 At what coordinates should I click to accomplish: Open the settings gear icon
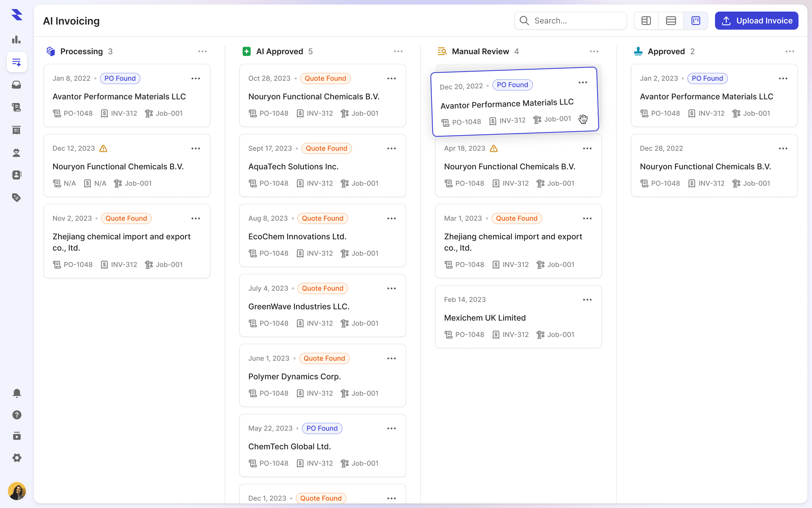click(x=17, y=457)
